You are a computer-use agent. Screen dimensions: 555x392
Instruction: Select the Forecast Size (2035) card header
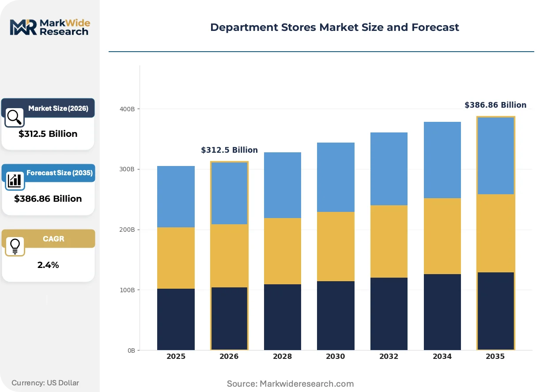48,173
